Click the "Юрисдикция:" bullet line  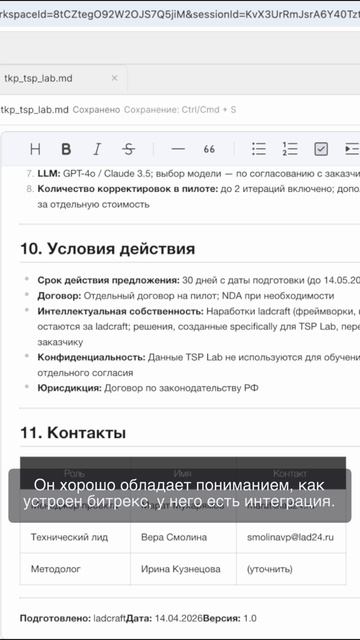click(148, 388)
